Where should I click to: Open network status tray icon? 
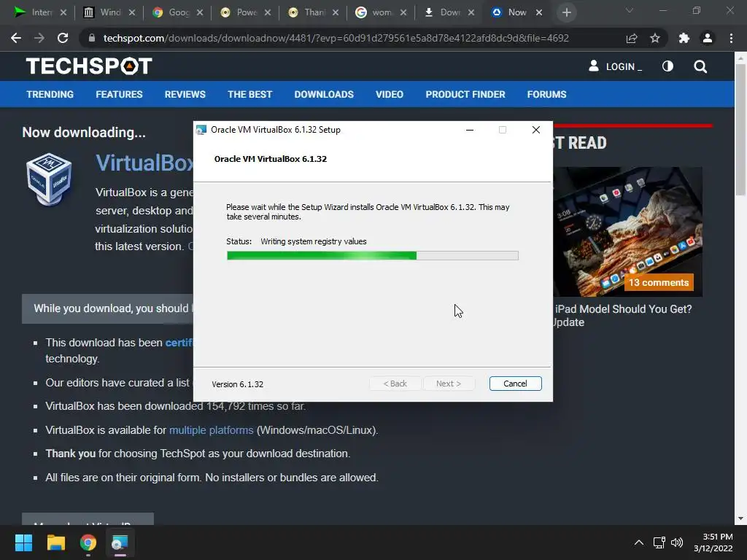(x=659, y=542)
